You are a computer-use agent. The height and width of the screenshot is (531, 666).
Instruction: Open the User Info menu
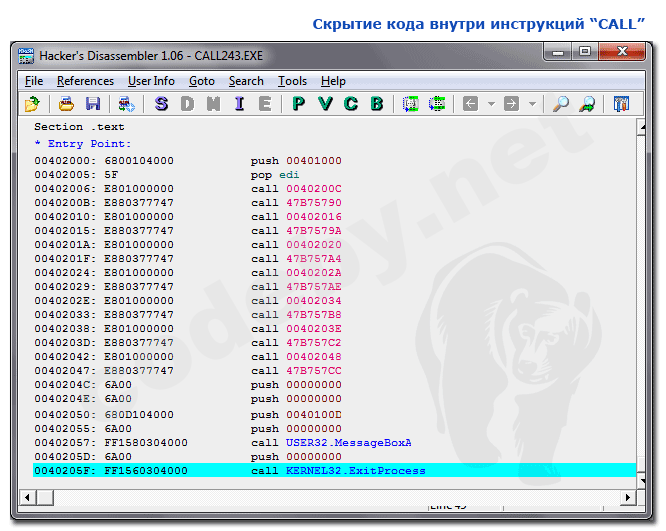point(151,81)
